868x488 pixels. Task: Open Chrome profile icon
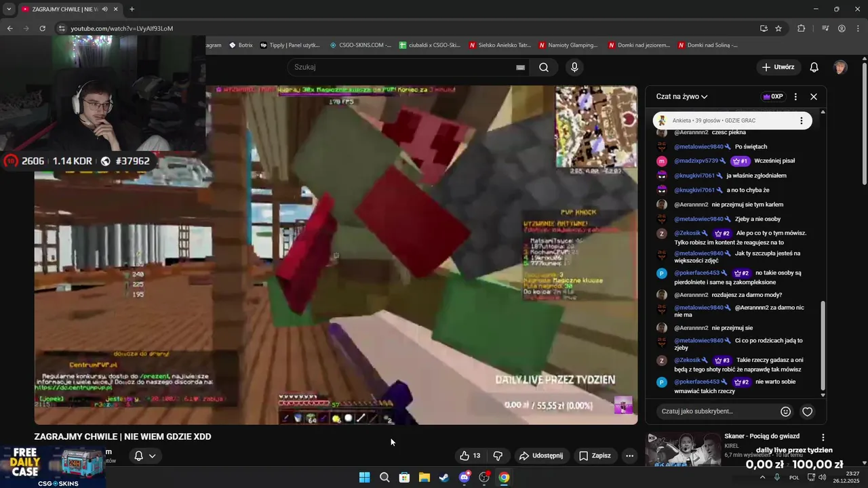coord(842,28)
